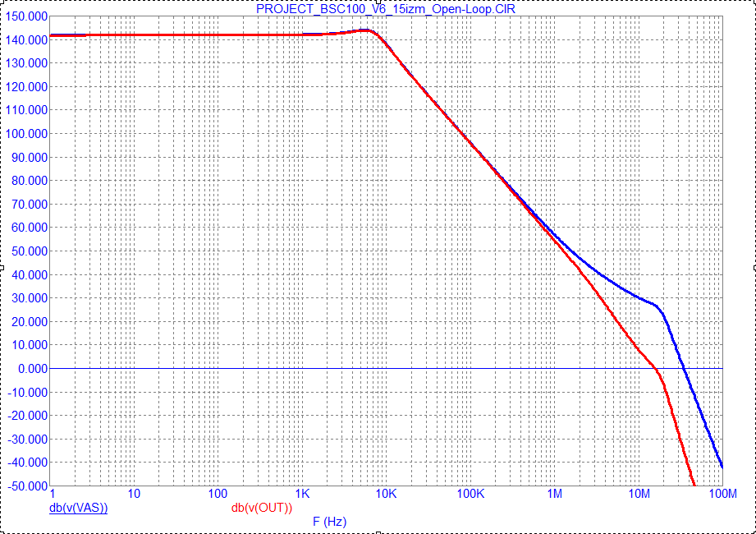The height and width of the screenshot is (534, 756).
Task: Click the 150.000 y-axis value
Action: [27, 17]
